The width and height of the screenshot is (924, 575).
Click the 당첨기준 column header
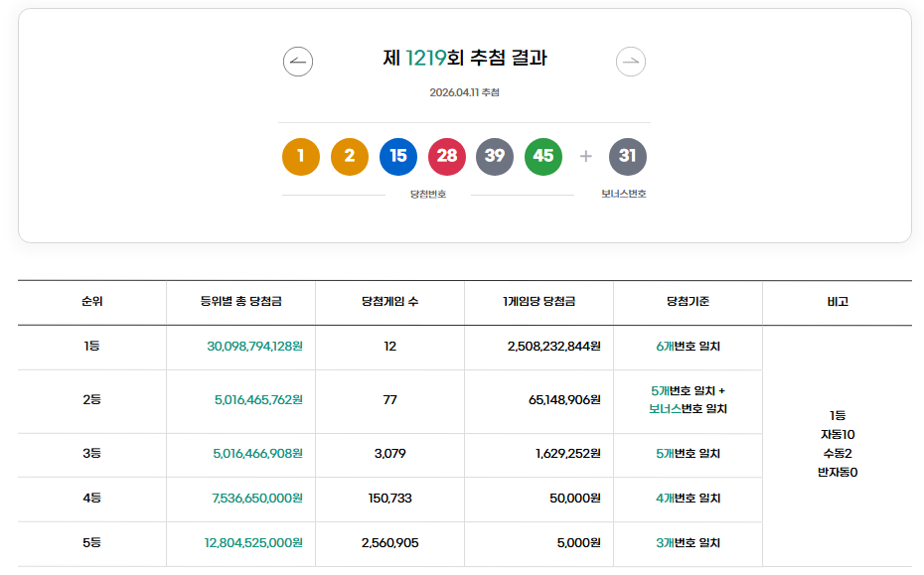coord(688,303)
